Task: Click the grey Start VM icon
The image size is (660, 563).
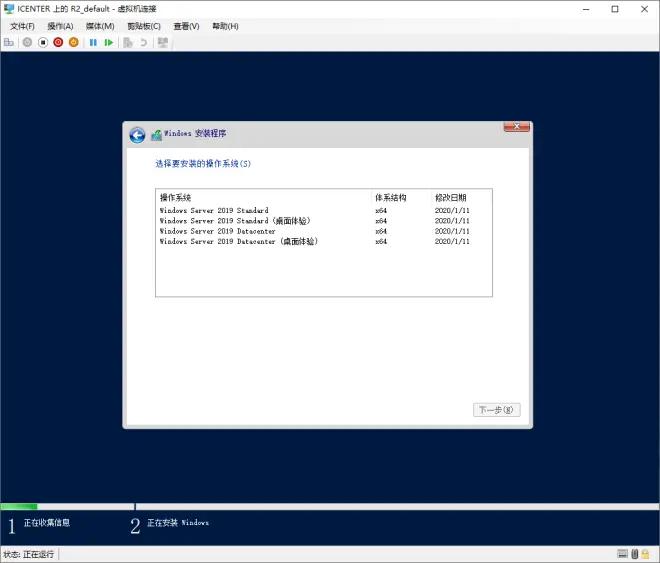Action: (27, 42)
